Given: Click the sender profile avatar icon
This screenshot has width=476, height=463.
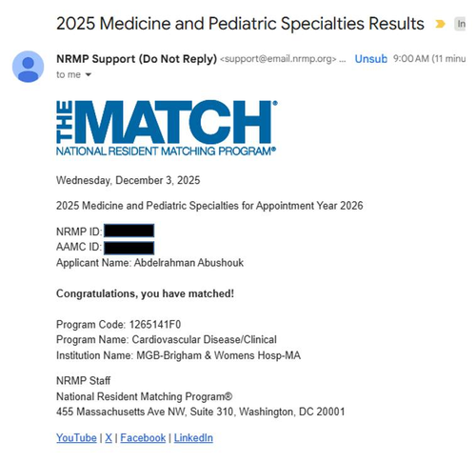Looking at the screenshot, I should [x=28, y=67].
